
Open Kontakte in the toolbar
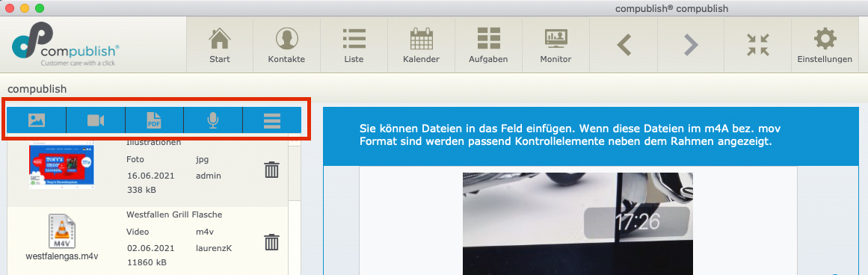tap(286, 45)
